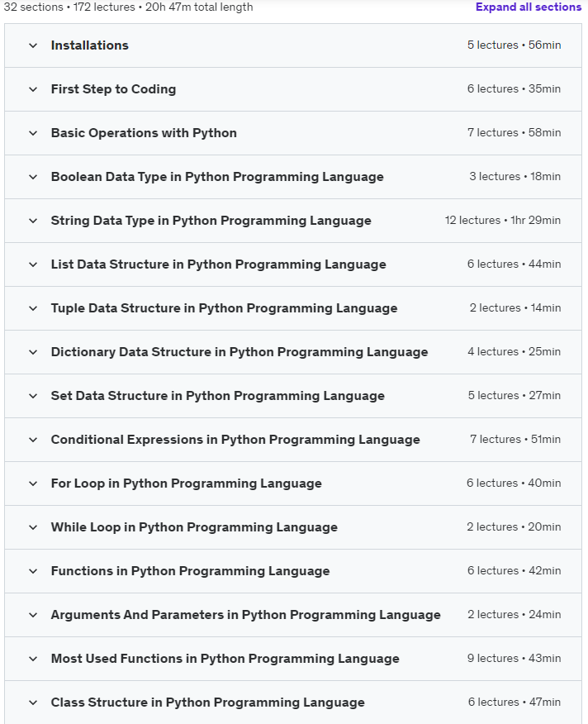Click the Set Data Structure section title
This screenshot has height=724, width=588.
(x=218, y=396)
